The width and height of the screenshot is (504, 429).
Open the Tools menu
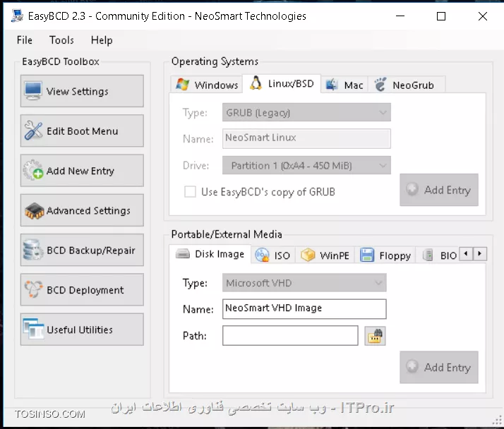coord(61,40)
